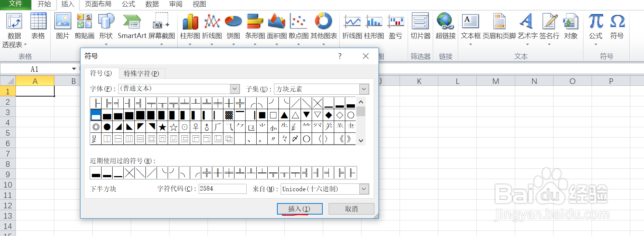This screenshot has height=236, width=644.
Task: Select the Symbols (符号(S)) dialog tab
Action: click(x=101, y=73)
